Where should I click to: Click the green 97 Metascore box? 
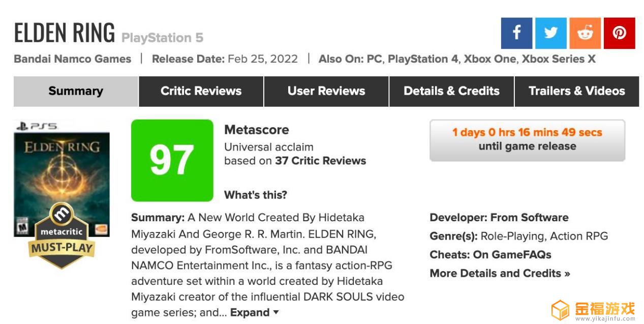point(172,160)
